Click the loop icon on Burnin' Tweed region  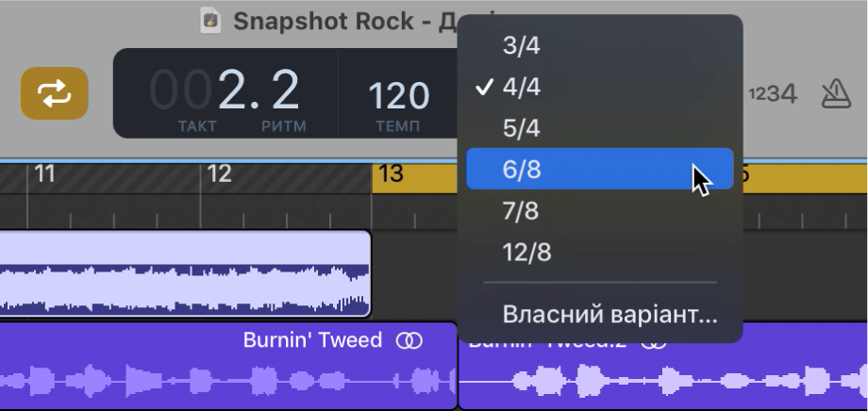pos(409,340)
